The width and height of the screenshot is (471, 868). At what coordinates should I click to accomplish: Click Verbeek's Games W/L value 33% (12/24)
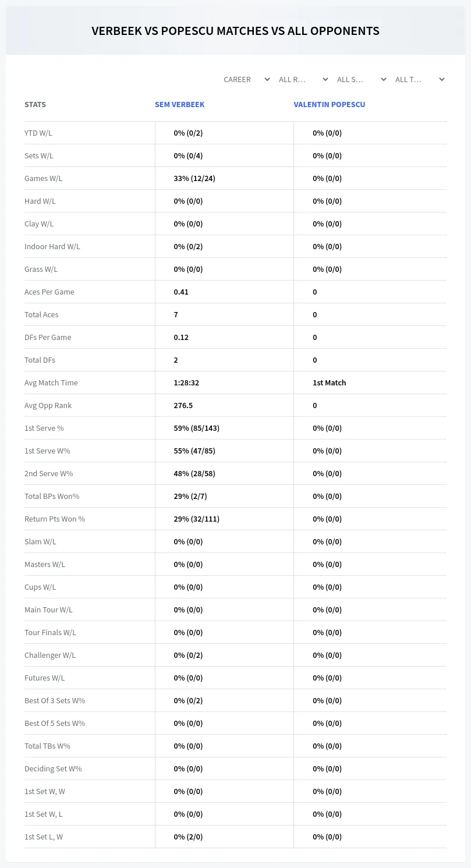[x=194, y=178]
